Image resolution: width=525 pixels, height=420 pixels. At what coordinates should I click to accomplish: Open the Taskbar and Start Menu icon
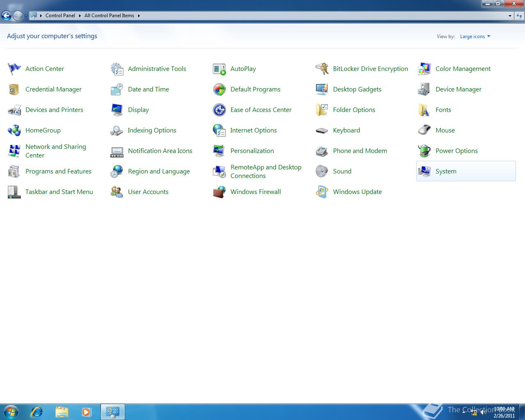[14, 192]
